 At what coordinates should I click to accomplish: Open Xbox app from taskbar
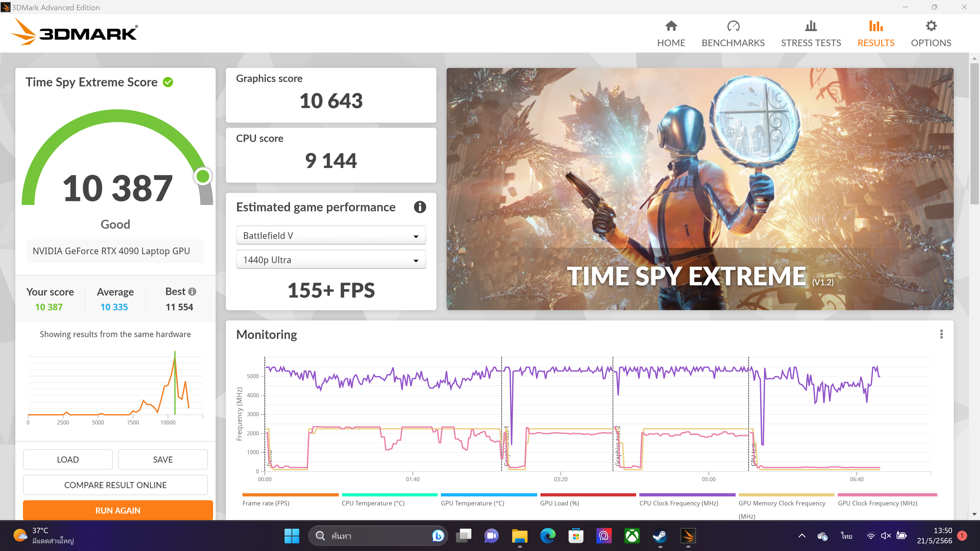632,536
